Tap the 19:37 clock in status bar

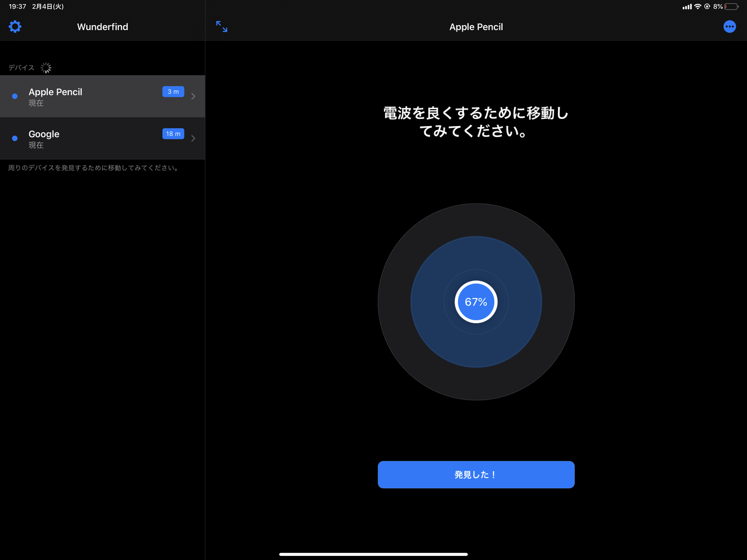click(x=18, y=6)
